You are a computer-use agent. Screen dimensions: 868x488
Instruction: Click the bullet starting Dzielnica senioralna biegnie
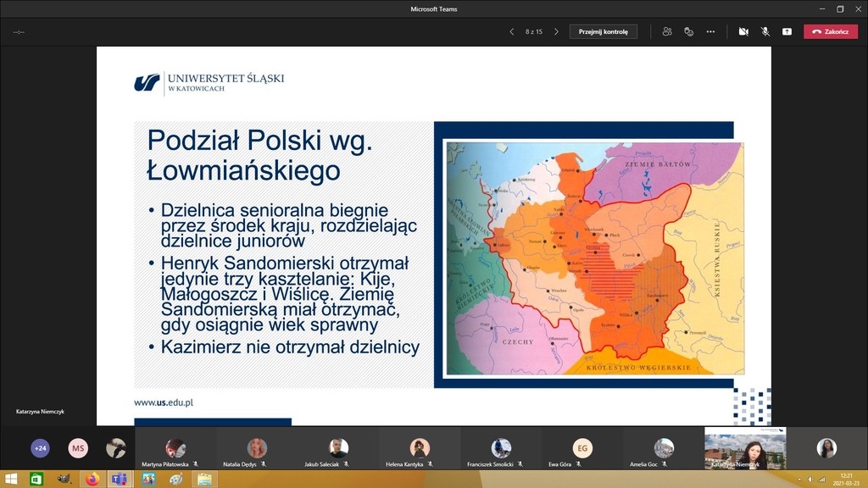click(289, 225)
